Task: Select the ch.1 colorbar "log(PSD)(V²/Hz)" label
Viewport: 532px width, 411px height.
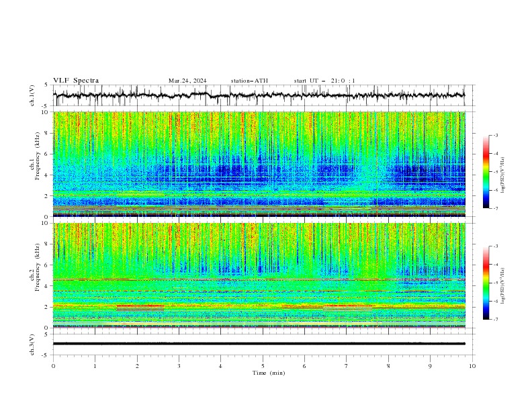Action: click(502, 175)
